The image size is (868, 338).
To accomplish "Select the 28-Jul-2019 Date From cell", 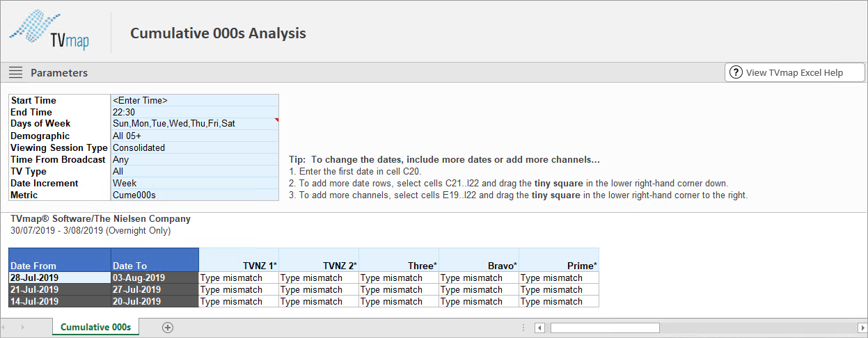I will coord(60,277).
